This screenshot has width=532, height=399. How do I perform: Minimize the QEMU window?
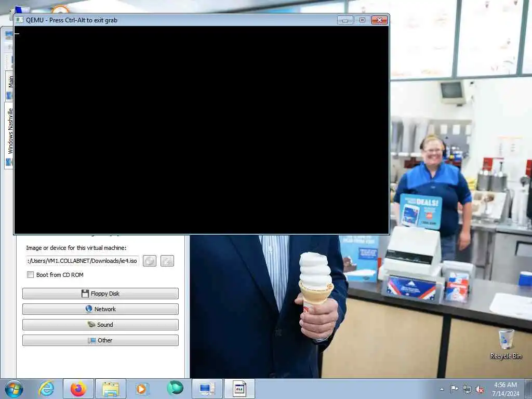(x=345, y=20)
